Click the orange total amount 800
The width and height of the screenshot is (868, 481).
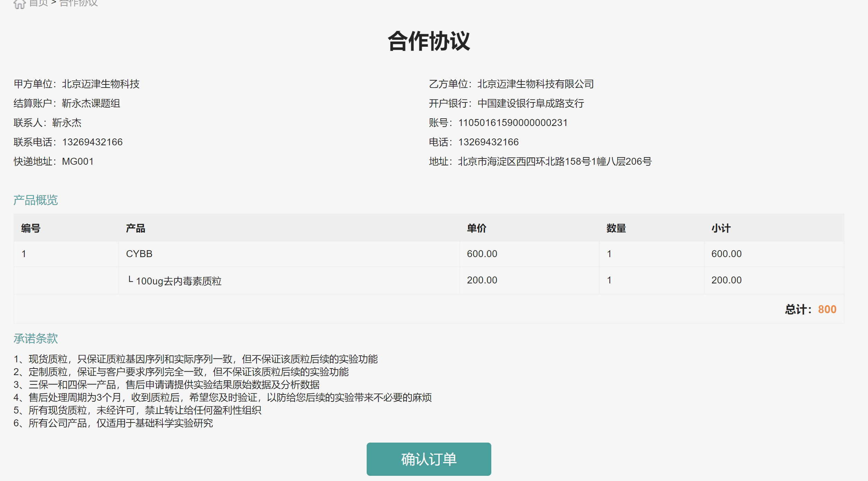827,309
